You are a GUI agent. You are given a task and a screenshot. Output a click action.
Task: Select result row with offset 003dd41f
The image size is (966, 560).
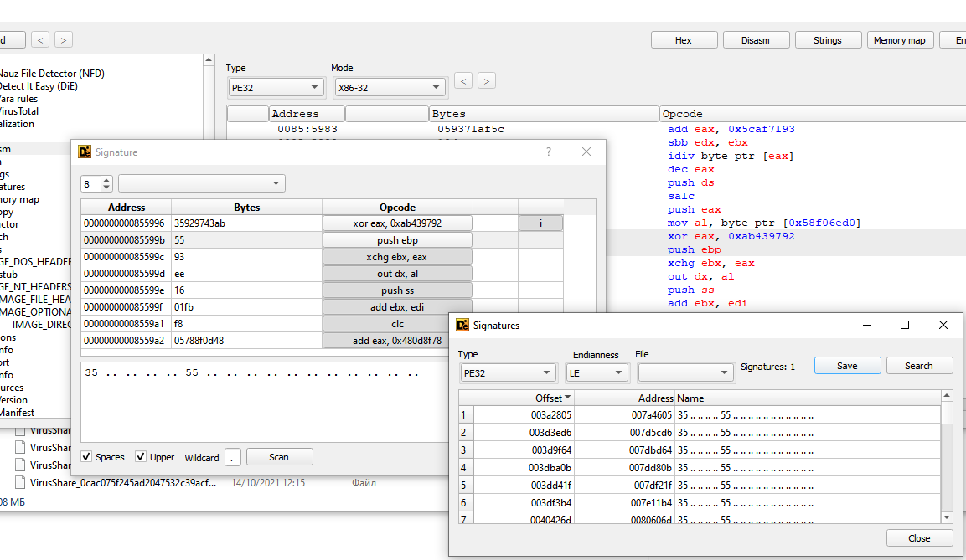coord(700,485)
